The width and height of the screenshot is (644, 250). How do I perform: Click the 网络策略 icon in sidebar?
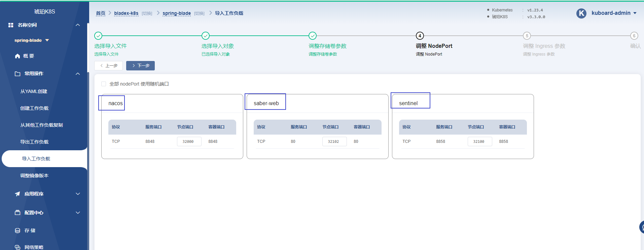point(17,247)
